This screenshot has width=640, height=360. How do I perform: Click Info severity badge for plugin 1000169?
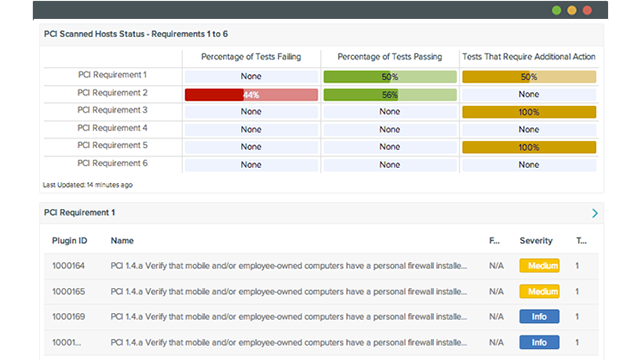click(x=539, y=317)
